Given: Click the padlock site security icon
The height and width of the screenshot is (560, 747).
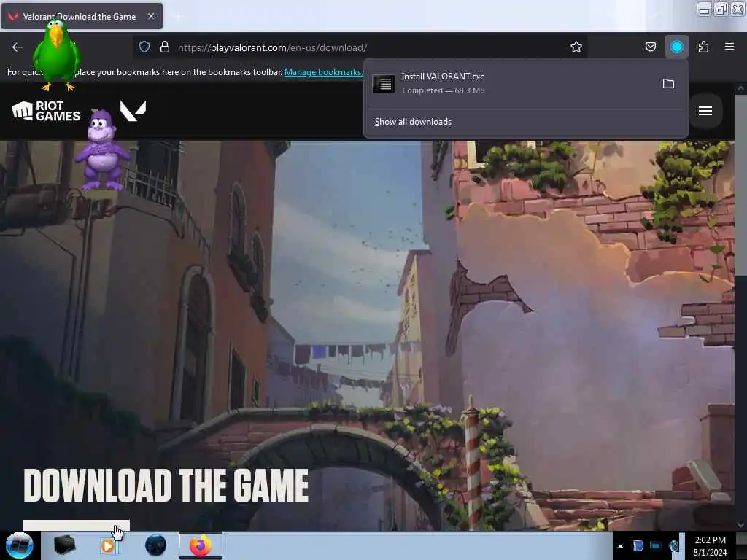Looking at the screenshot, I should tap(165, 47).
